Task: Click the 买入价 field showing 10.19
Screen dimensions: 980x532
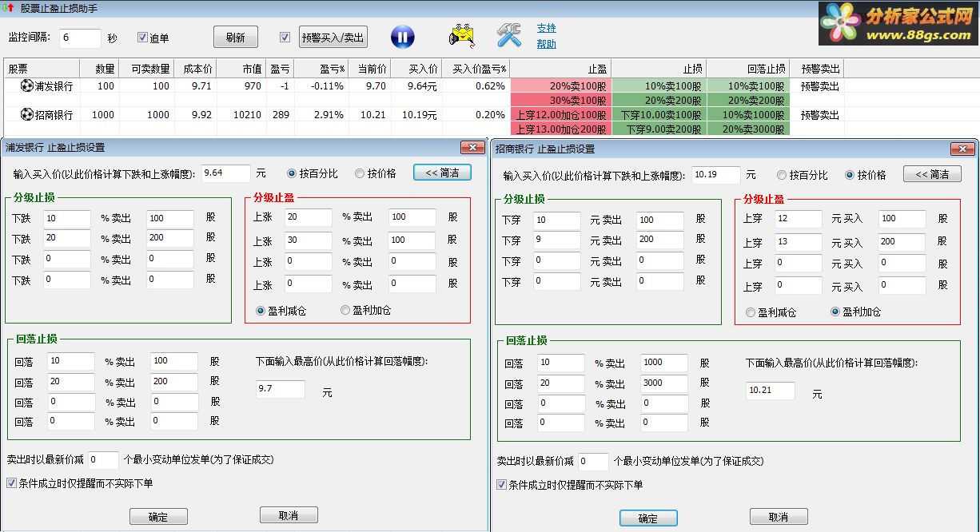Action: (715, 174)
